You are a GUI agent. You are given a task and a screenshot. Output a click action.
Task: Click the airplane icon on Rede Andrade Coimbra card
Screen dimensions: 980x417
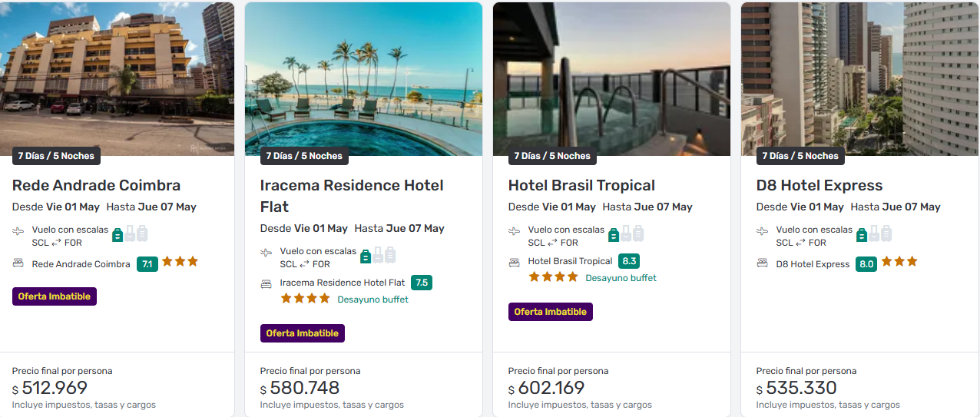18,231
